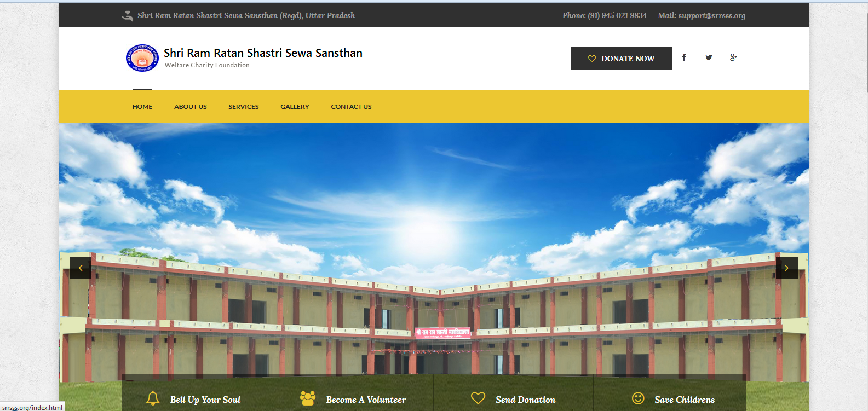Screen dimensions: 868x411
Task: Click the hand icon in the top bar
Action: (x=128, y=16)
